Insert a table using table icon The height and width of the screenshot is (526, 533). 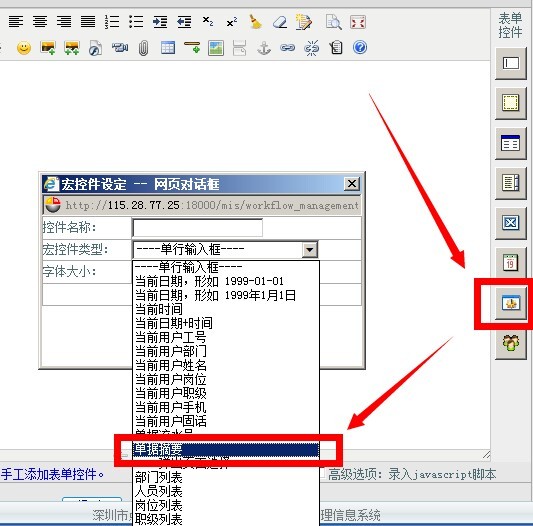[168, 48]
